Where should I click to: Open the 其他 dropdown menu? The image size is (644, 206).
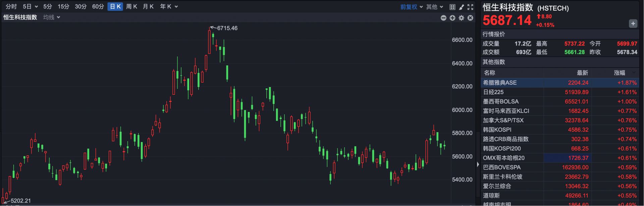click(435, 7)
